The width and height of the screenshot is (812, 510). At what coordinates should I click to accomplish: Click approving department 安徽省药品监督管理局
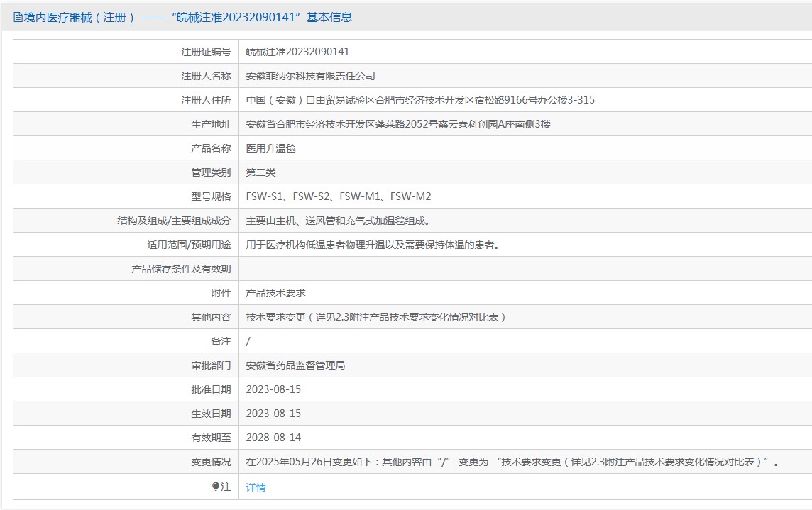click(x=295, y=365)
